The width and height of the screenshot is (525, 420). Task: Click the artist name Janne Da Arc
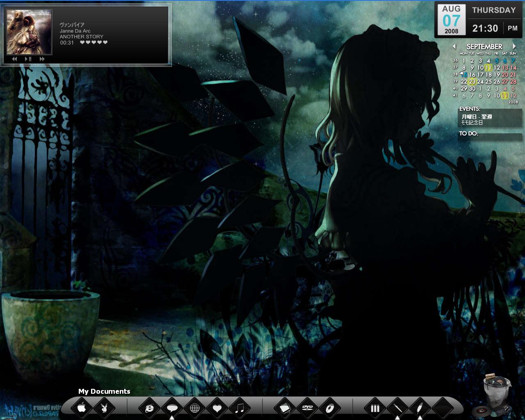point(75,31)
